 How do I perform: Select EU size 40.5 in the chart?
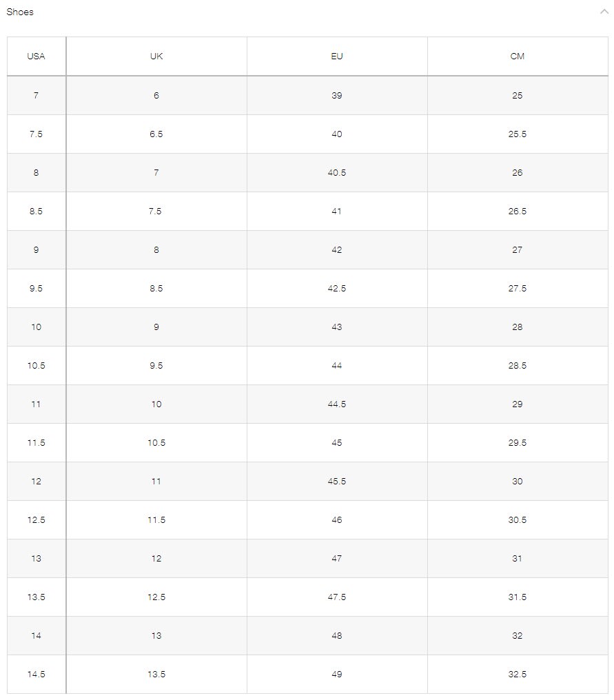(336, 173)
